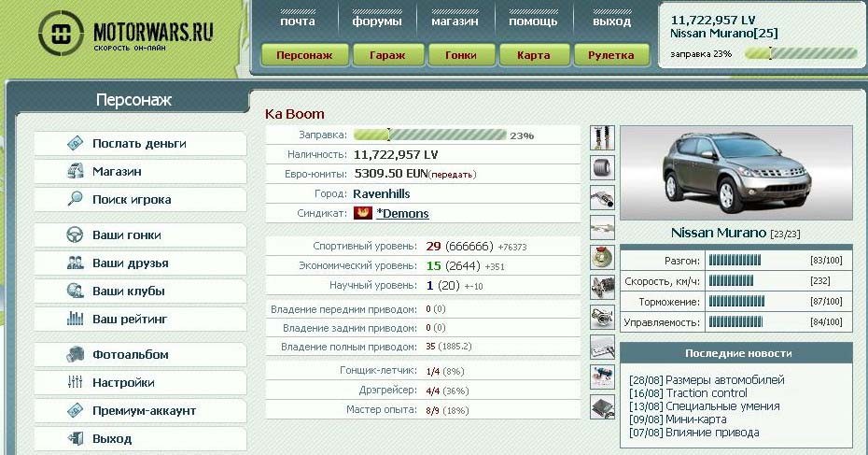
Task: Click the Наличность value 11,722,957 LV
Action: pyautogui.click(x=395, y=155)
